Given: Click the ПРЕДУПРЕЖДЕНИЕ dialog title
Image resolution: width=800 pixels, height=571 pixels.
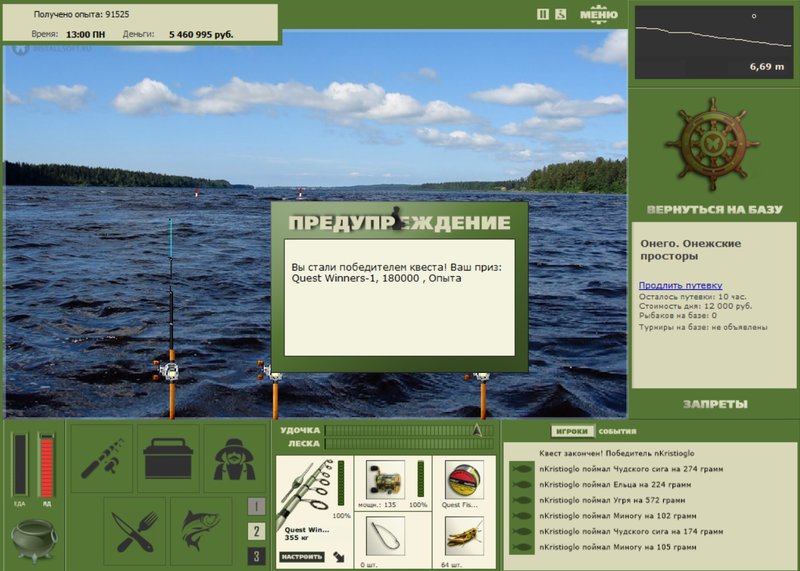Looking at the screenshot, I should pyautogui.click(x=399, y=222).
